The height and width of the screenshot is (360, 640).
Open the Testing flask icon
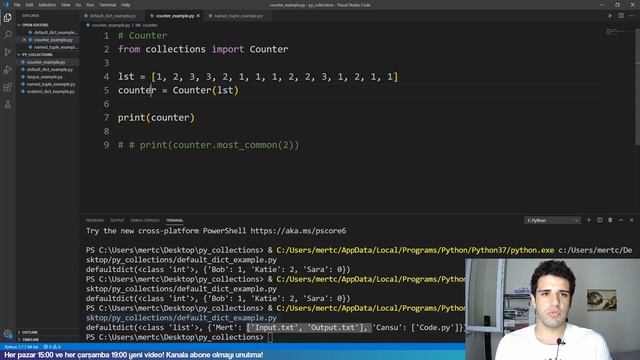click(7, 104)
